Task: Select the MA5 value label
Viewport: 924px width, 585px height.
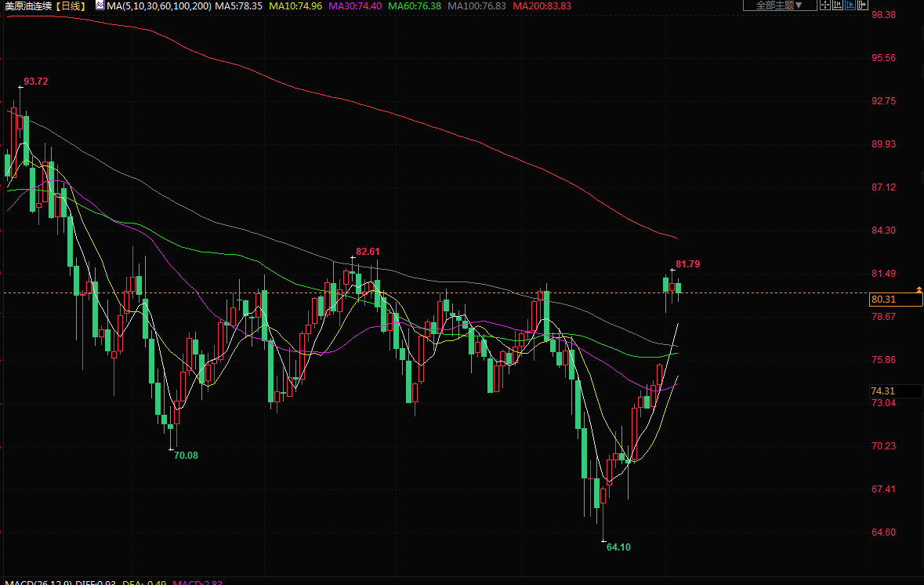Action: pos(239,5)
